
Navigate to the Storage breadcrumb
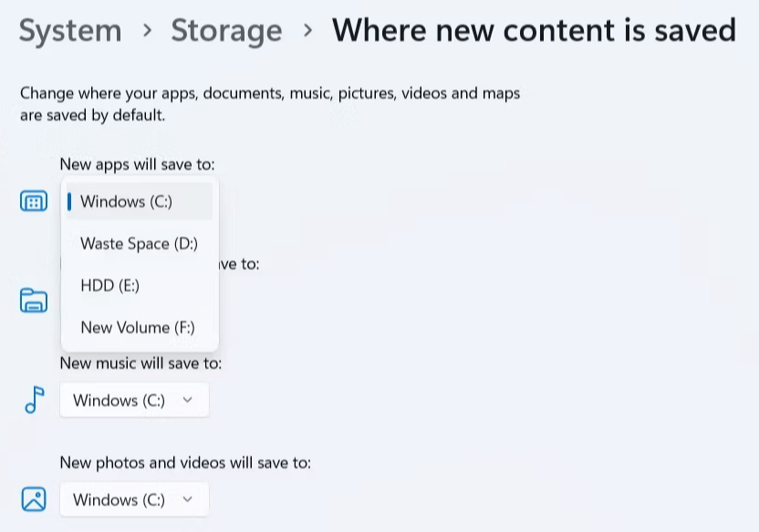point(226,30)
